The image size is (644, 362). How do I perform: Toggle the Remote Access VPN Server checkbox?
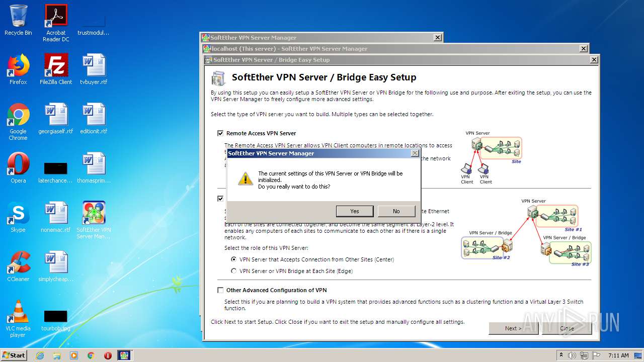coord(220,133)
